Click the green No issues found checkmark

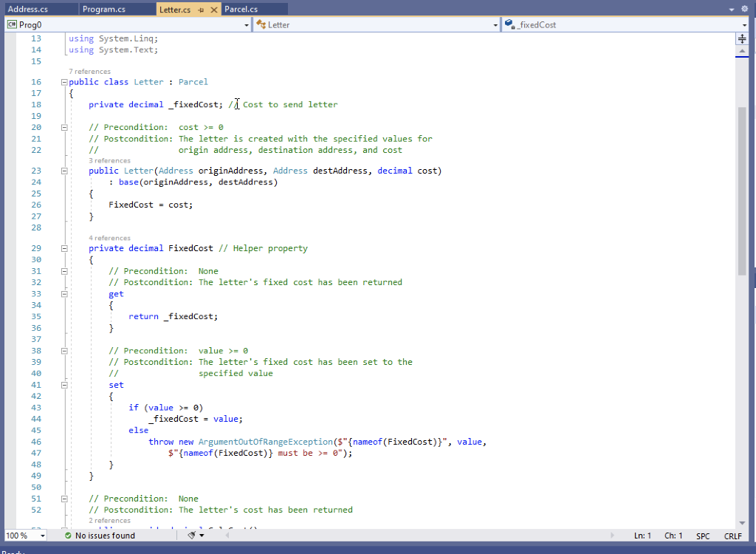coord(68,536)
